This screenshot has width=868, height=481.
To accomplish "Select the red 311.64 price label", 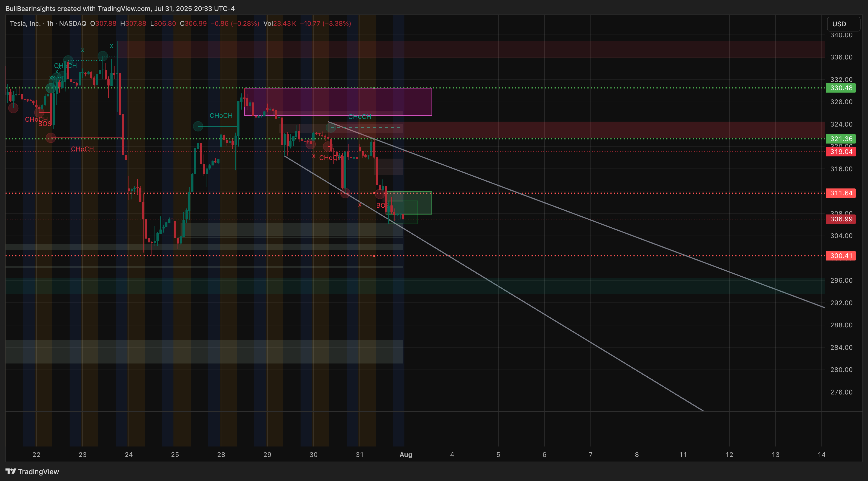I will (x=841, y=193).
